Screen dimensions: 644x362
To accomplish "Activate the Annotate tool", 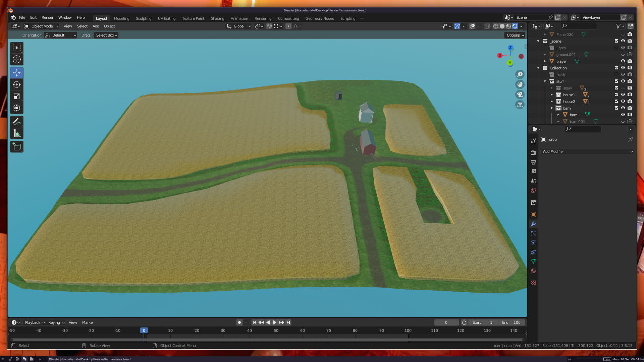I will 17,121.
